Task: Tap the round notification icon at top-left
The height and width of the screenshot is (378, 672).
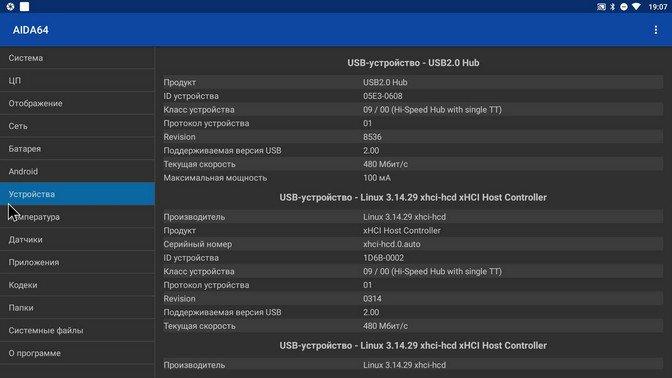Action: click(x=10, y=6)
